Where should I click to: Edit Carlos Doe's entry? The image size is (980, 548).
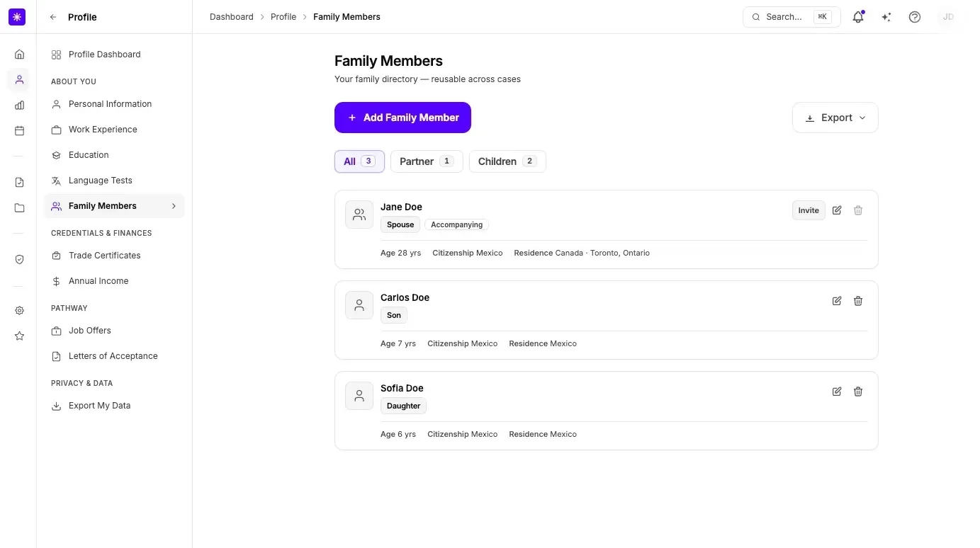click(837, 301)
